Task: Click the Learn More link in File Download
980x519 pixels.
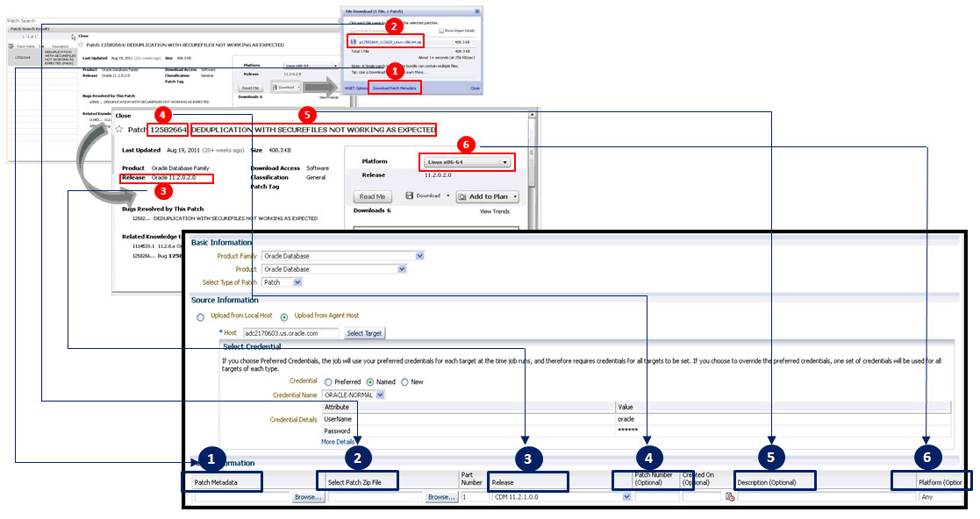Action: pos(415,72)
